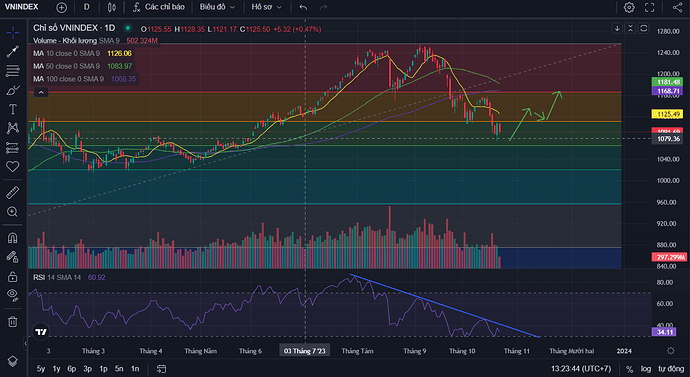The width and height of the screenshot is (690, 377).
Task: Open chart settings gear in top bar
Action: click(x=629, y=7)
